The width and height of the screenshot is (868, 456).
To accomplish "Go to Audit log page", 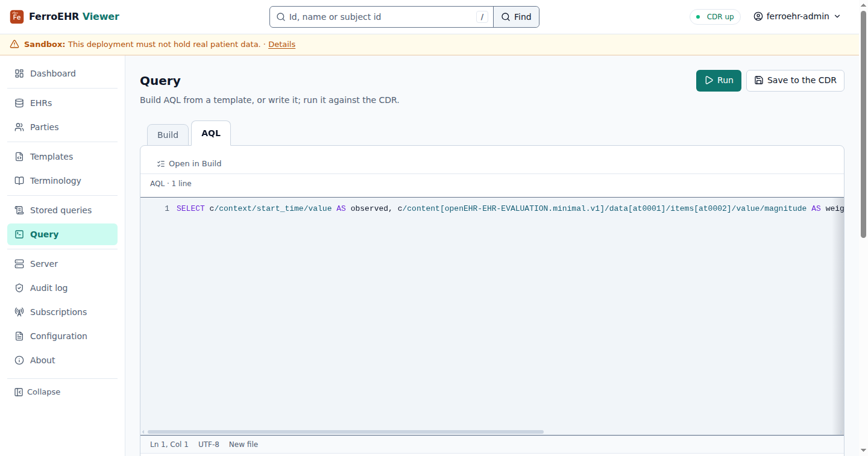I will (x=62, y=288).
